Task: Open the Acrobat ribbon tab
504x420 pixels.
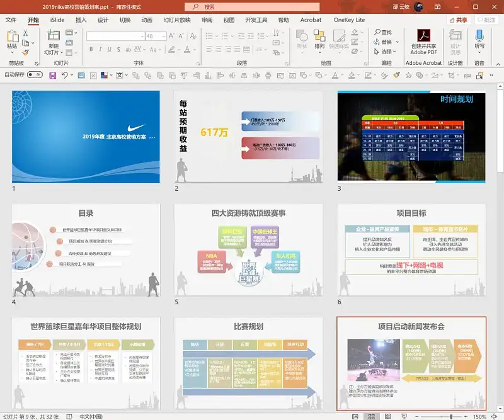Action: click(x=311, y=20)
